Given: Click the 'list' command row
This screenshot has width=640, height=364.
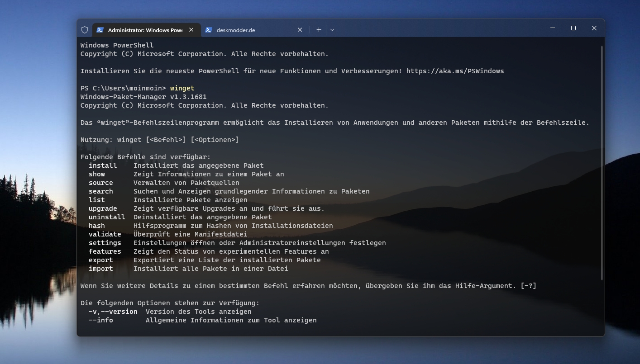Looking at the screenshot, I should click(168, 200).
